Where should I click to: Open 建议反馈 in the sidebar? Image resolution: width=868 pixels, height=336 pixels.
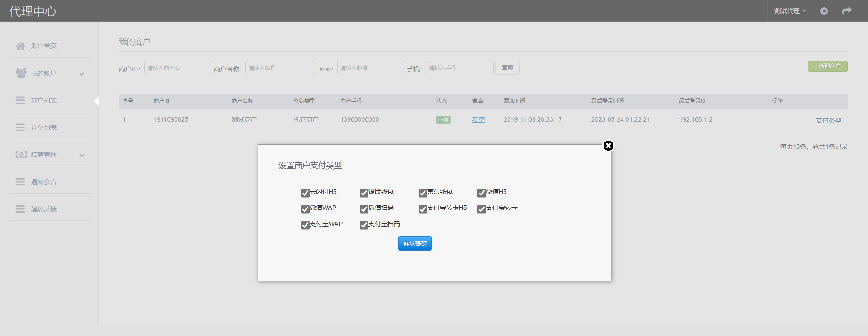[x=44, y=209]
